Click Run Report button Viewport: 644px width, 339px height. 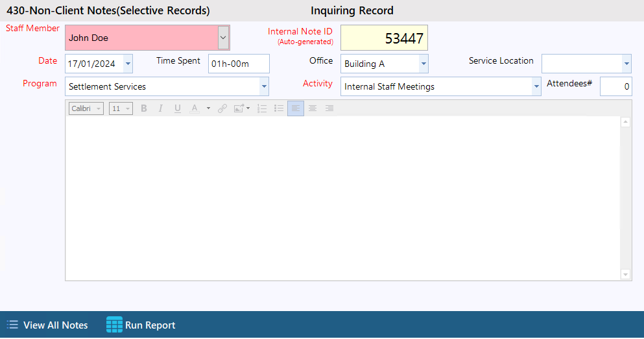141,325
